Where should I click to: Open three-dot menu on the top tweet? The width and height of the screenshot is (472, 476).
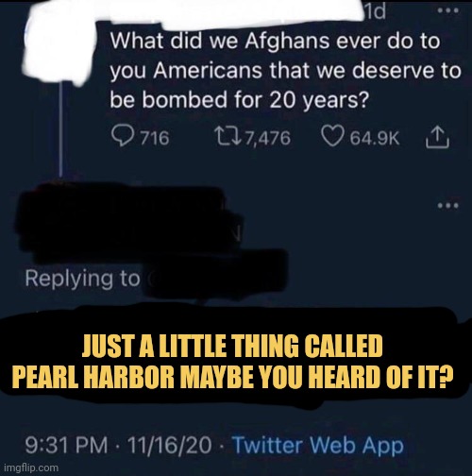(x=448, y=10)
